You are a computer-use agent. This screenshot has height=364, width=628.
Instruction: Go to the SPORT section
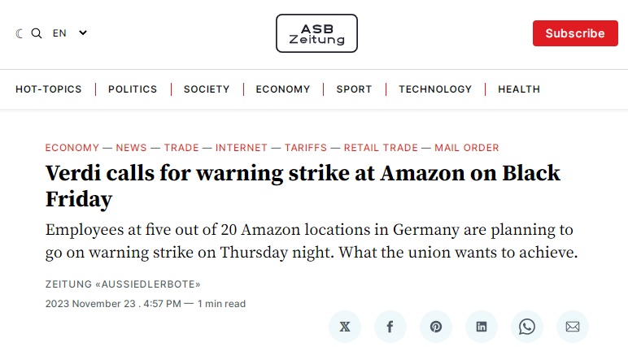[x=354, y=89]
